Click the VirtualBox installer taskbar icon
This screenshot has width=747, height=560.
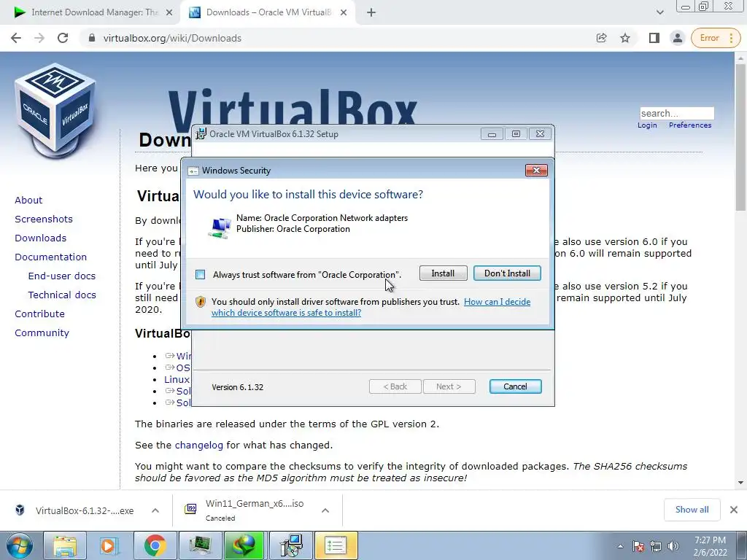point(290,545)
